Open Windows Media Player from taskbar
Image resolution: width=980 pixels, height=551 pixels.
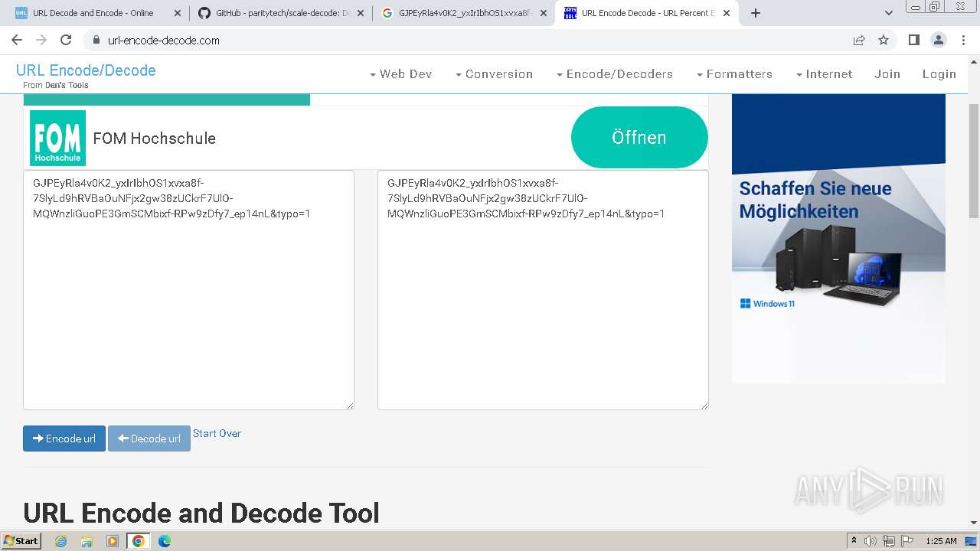(x=113, y=541)
